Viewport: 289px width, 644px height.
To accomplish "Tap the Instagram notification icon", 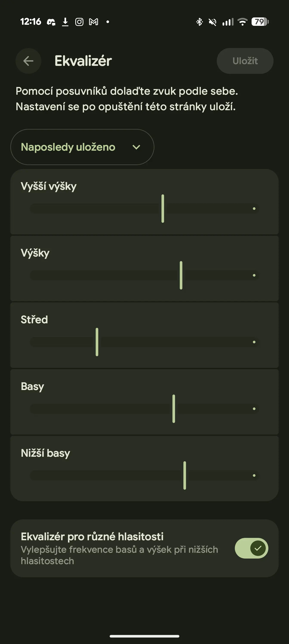I will click(x=79, y=22).
